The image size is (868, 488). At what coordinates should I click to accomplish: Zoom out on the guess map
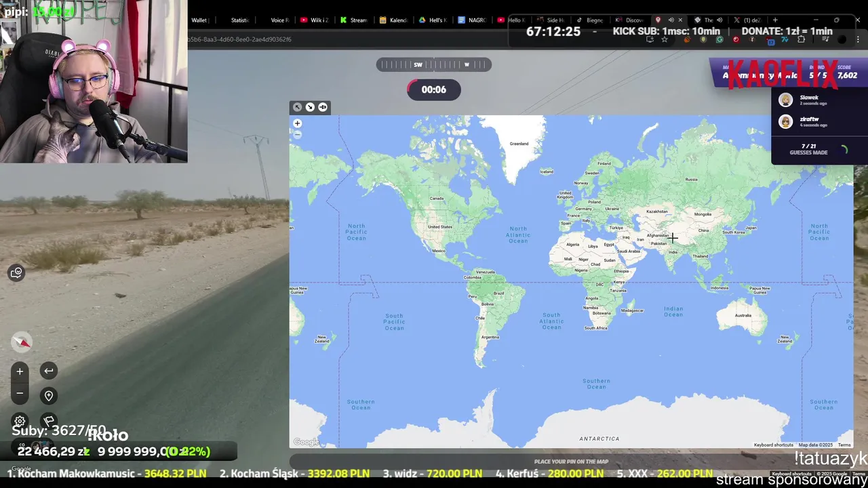coord(297,134)
